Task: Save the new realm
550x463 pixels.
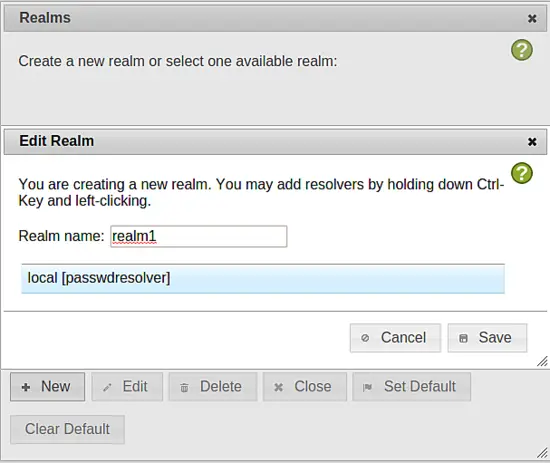Action: (x=487, y=338)
